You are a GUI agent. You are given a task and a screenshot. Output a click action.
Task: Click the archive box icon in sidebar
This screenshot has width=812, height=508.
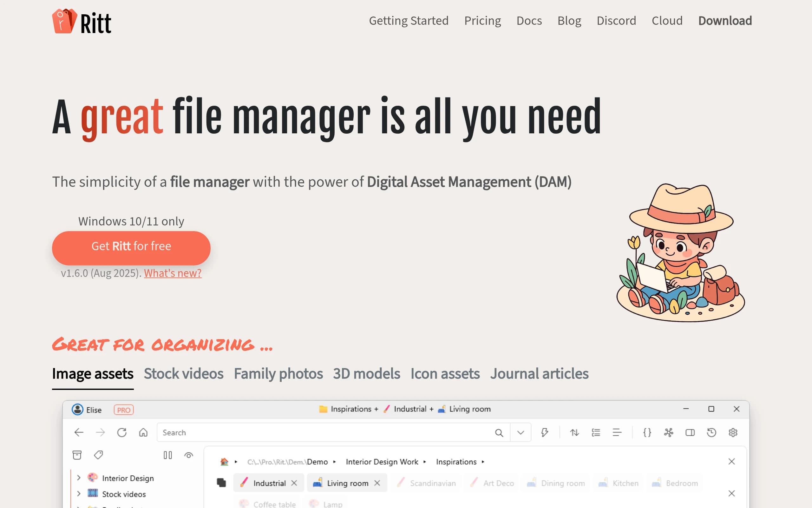pos(77,455)
